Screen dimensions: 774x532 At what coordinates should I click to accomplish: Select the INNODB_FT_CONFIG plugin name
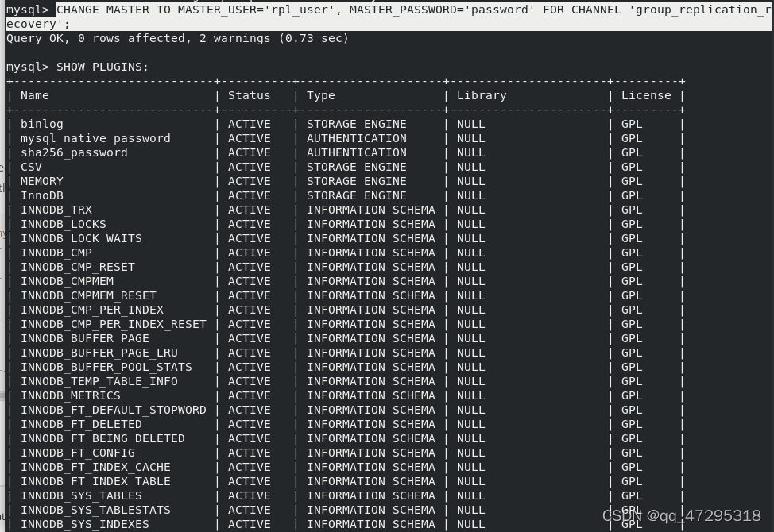pyautogui.click(x=78, y=453)
